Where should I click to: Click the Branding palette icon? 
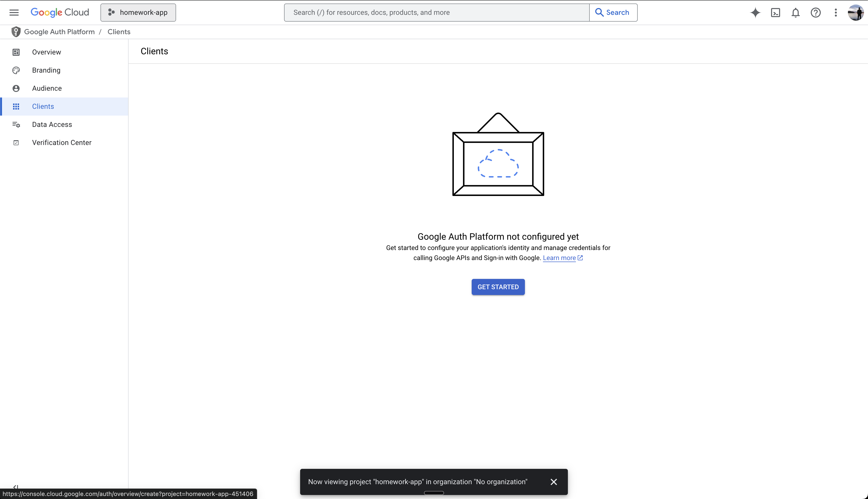[16, 70]
